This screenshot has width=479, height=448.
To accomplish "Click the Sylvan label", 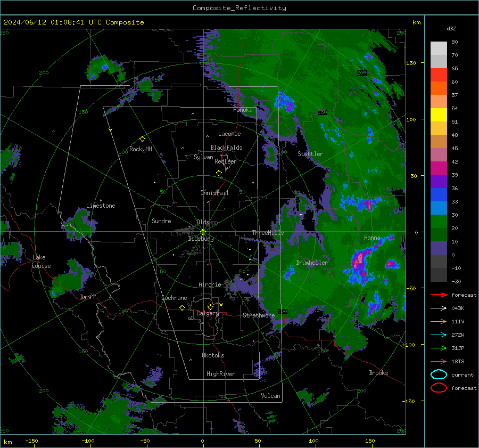I will coord(203,157).
